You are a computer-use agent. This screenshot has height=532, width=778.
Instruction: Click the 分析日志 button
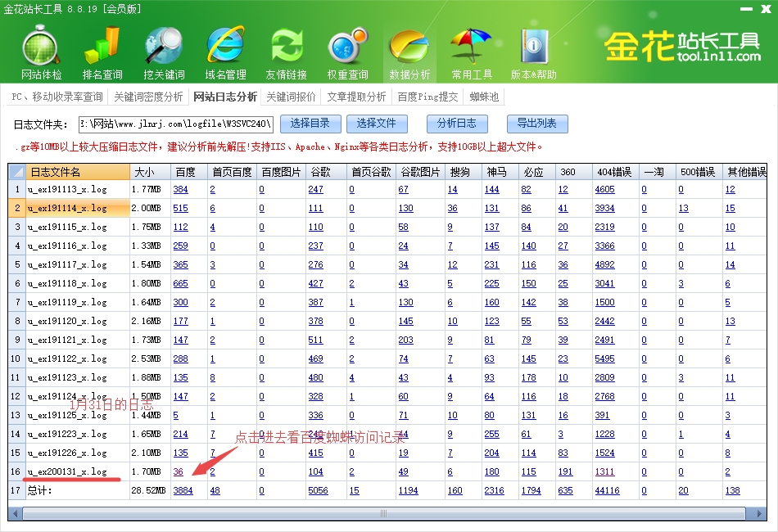(457, 124)
